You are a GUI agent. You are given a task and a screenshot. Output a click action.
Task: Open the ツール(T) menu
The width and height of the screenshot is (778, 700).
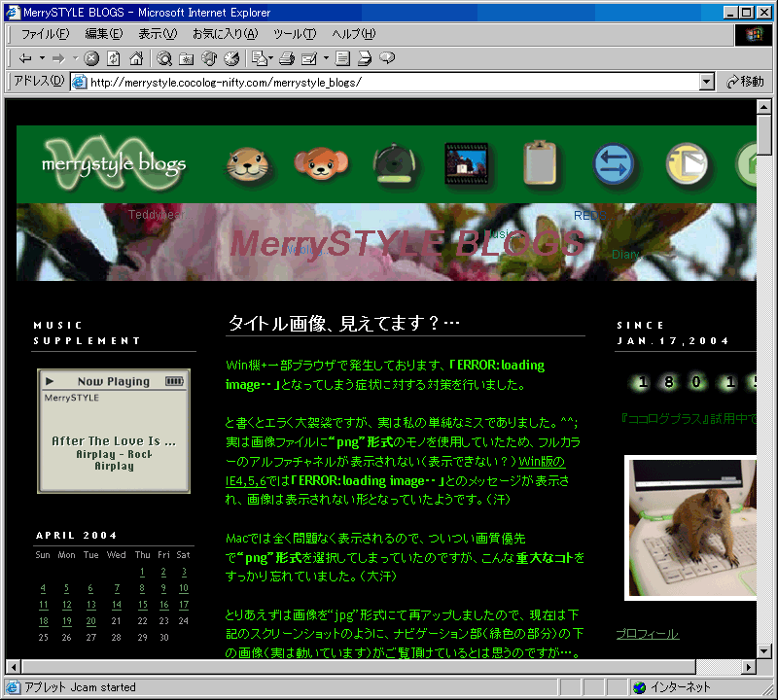click(295, 34)
